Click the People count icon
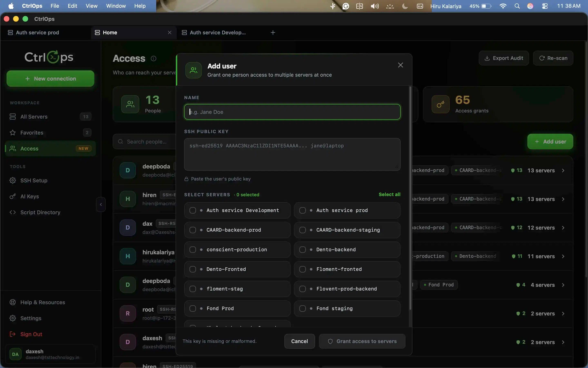The height and width of the screenshot is (368, 588). click(130, 104)
